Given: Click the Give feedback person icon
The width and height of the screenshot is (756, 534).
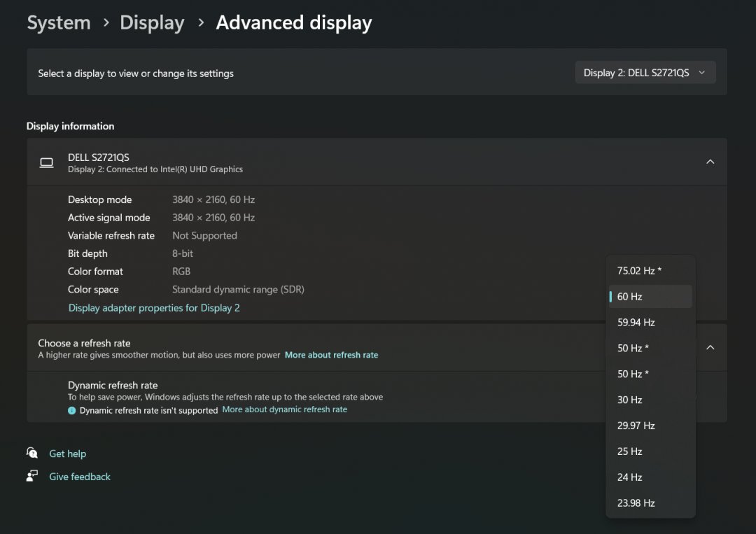Looking at the screenshot, I should 32,476.
